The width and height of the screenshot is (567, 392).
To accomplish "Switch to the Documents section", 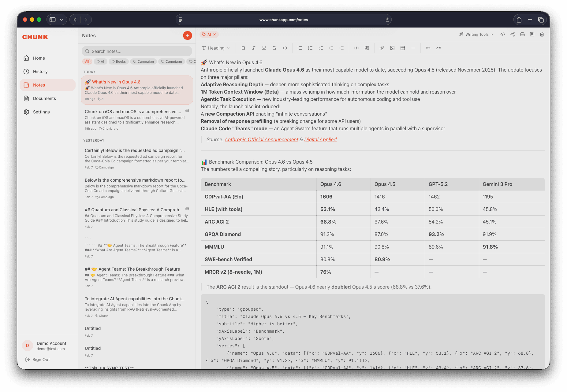I will click(x=44, y=98).
